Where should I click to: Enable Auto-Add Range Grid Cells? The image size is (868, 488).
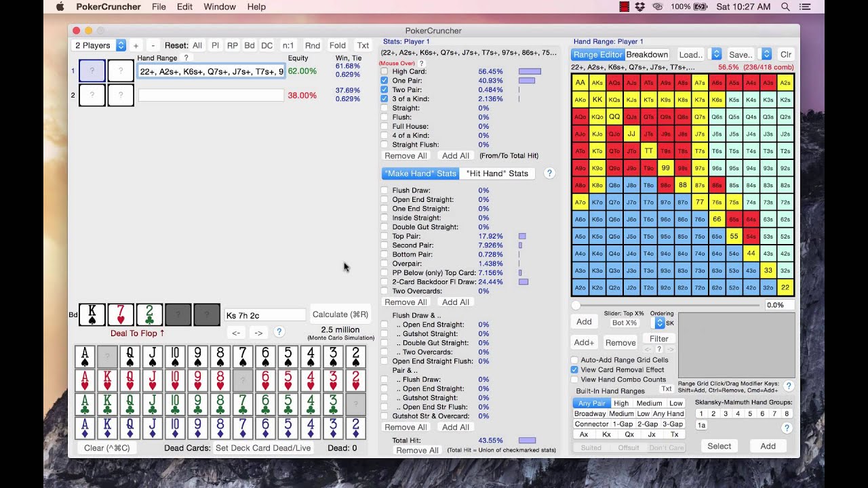[574, 360]
